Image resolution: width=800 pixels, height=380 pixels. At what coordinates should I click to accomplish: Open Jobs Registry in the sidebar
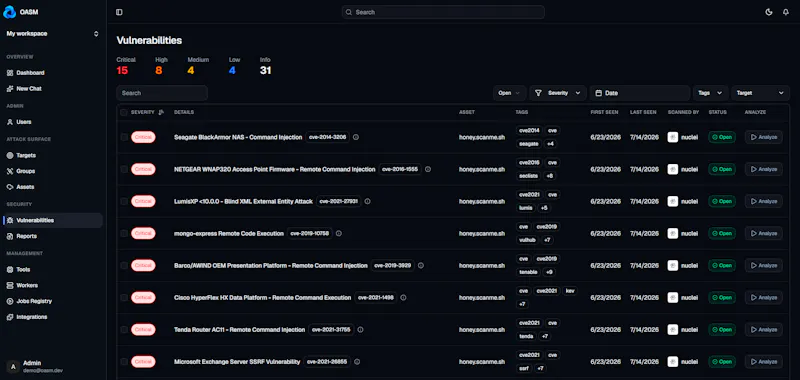tap(53, 301)
